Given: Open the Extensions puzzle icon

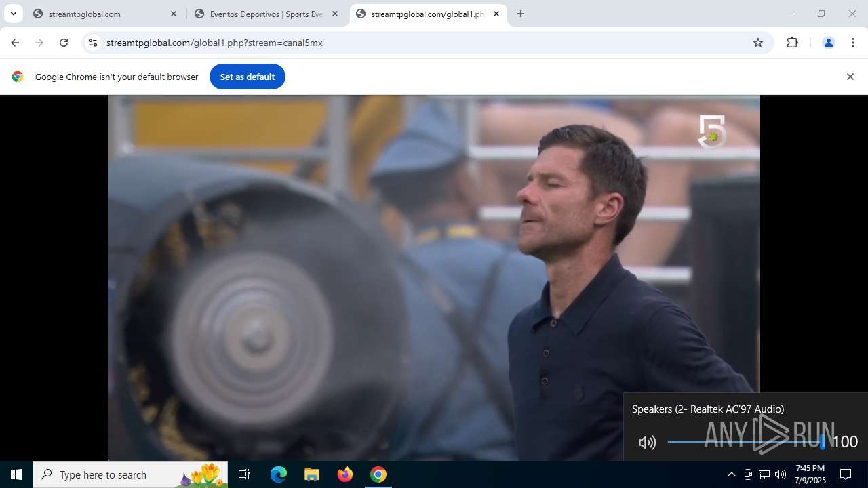Looking at the screenshot, I should pyautogui.click(x=792, y=43).
